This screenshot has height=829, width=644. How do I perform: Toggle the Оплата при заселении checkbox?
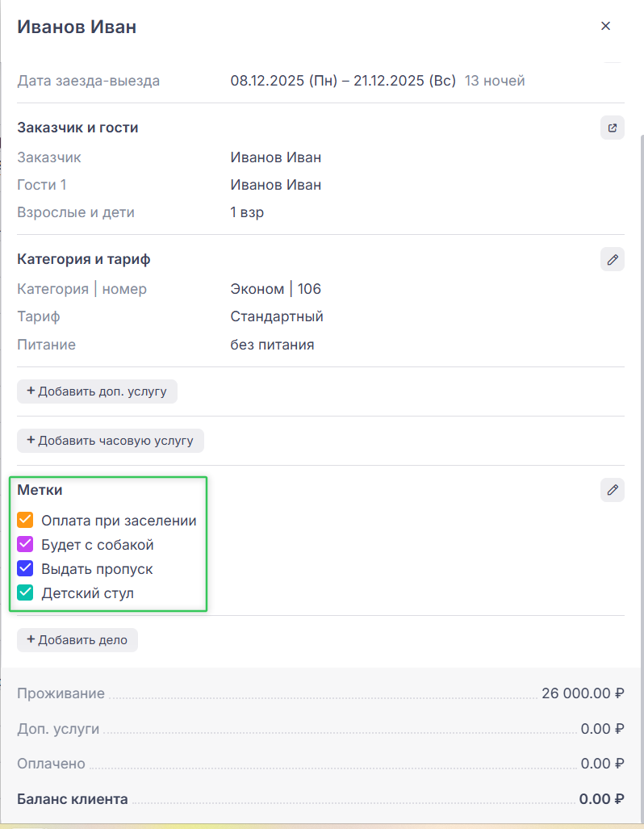point(25,521)
